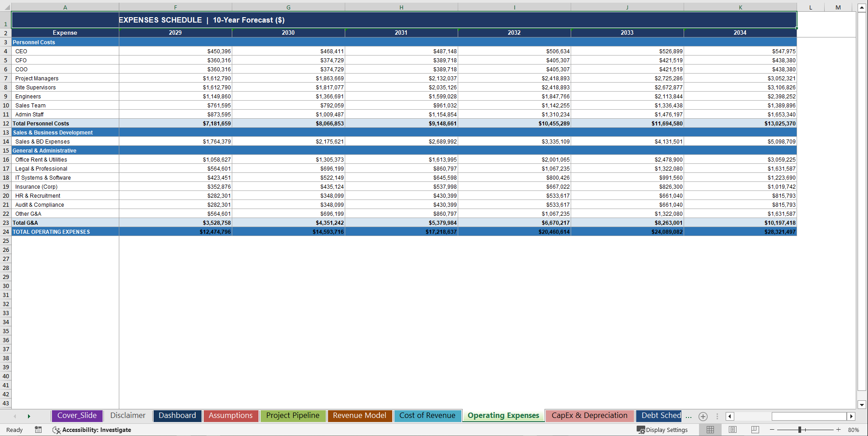Add a new worksheet with the plus icon
Screen dimensions: 868x436
pos(703,416)
